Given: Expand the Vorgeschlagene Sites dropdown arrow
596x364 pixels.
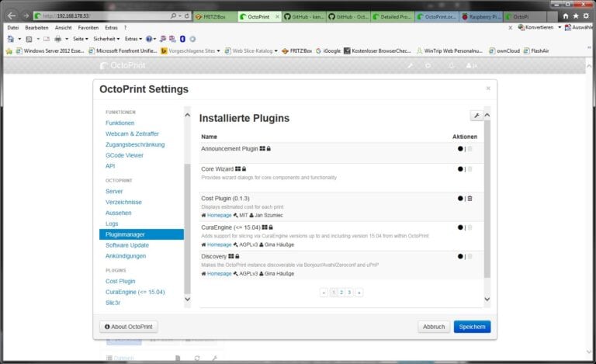Looking at the screenshot, I should [219, 51].
